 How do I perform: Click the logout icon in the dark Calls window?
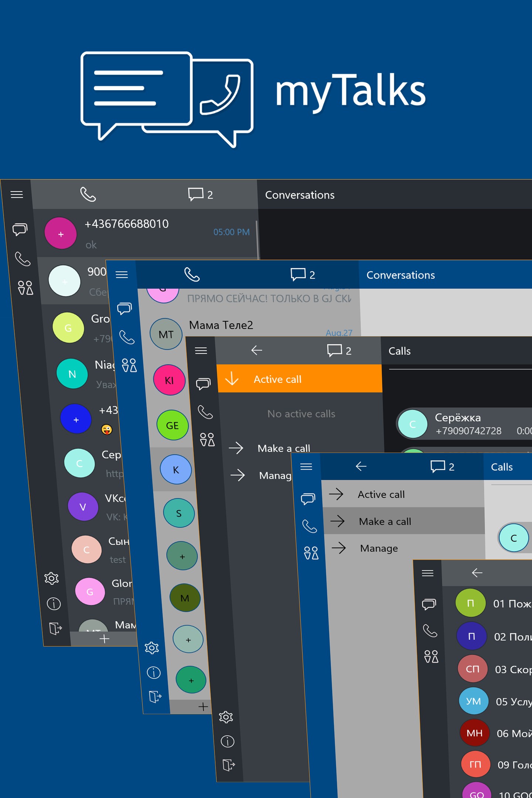point(229,765)
